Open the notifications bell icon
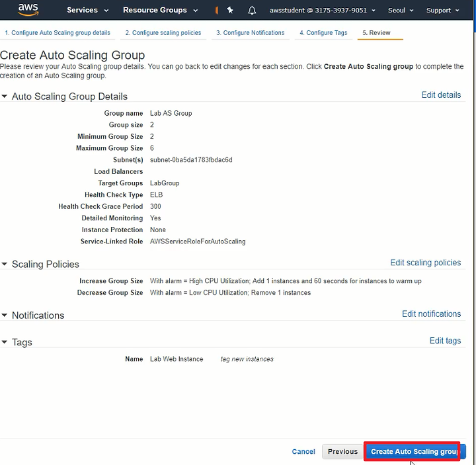Screen dimensions: 476x465 (x=252, y=11)
